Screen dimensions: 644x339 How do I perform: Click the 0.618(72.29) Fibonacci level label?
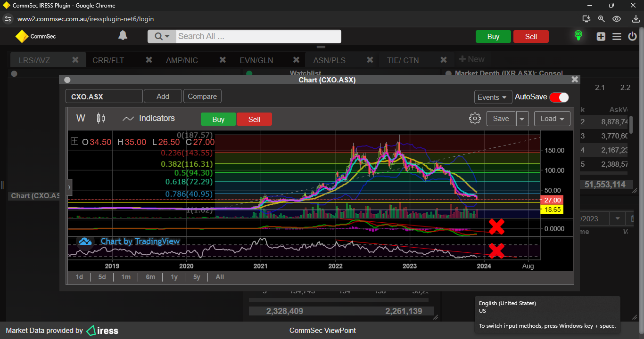[x=189, y=182]
